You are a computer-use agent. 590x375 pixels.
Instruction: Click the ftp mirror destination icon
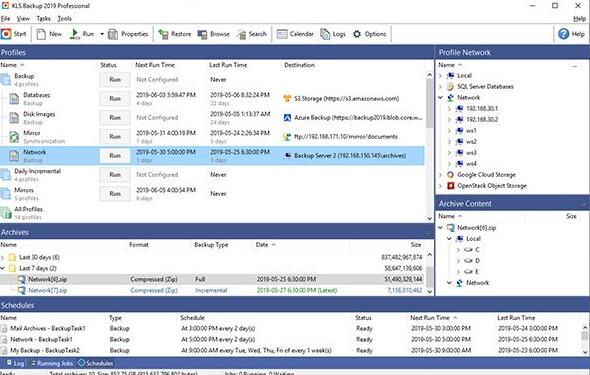(287, 137)
